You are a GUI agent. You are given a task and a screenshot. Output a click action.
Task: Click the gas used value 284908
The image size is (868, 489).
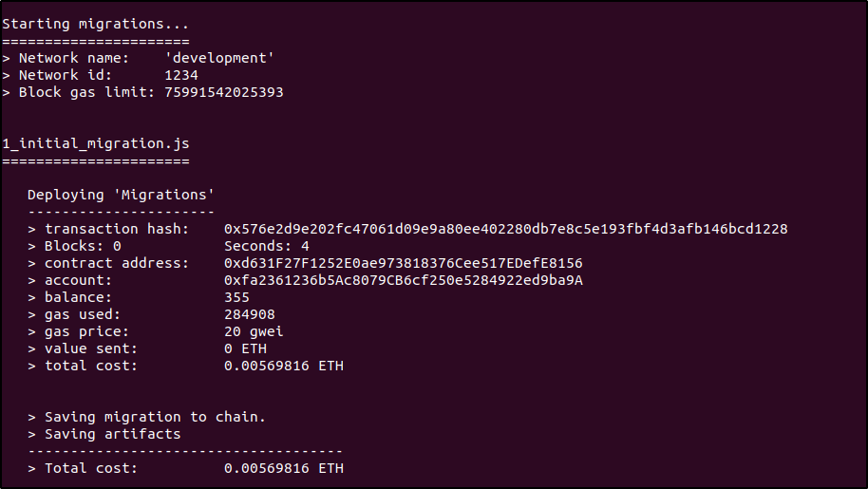pos(250,314)
